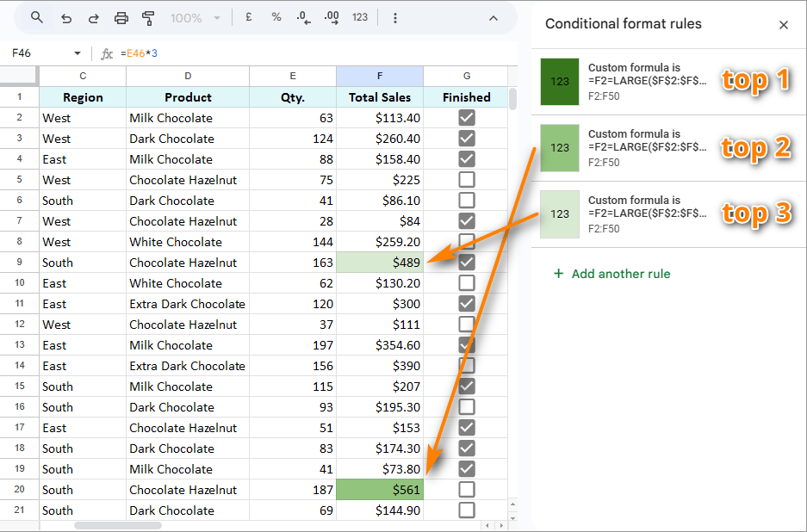Toggle Finished on the $561 Chocolate Hazelnut row
807x532 pixels.
point(466,489)
